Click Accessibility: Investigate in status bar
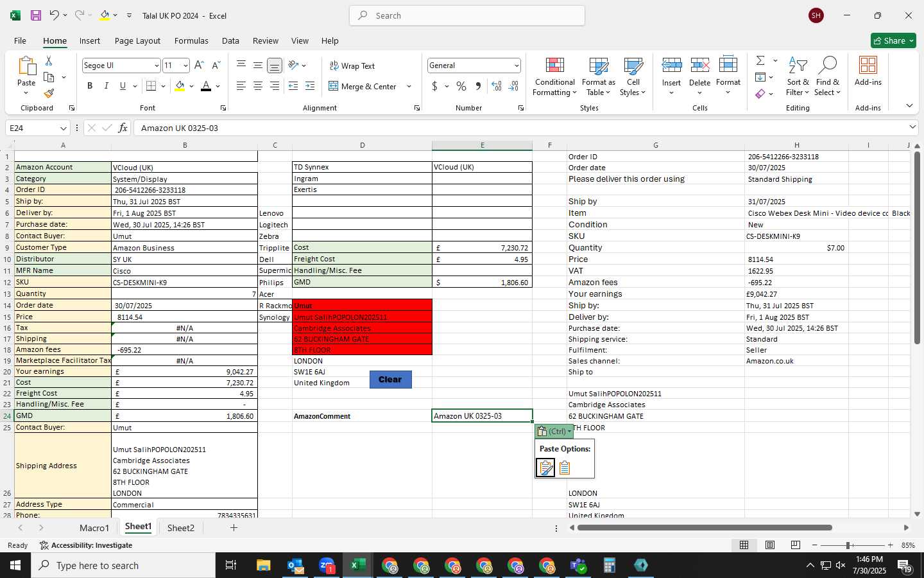 click(x=86, y=545)
